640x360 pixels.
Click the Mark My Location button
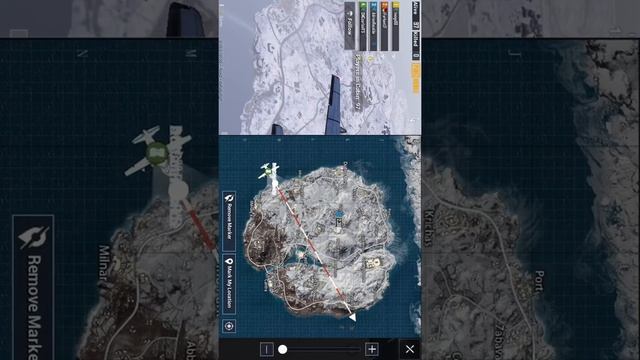click(229, 284)
